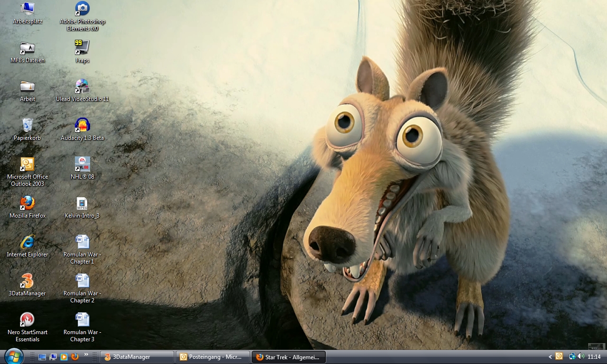Select the Audacity 1.3 Beta shortcut
The height and width of the screenshot is (364, 607).
point(82,126)
